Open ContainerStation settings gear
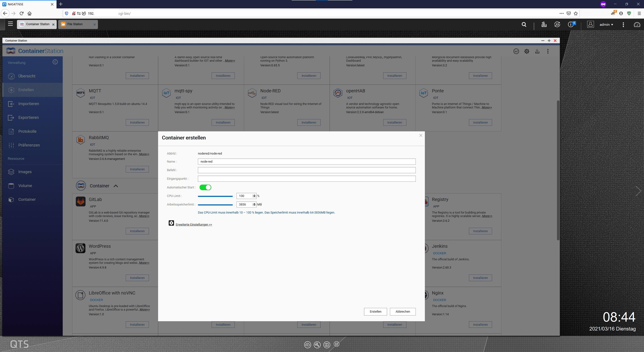644x352 pixels. pyautogui.click(x=527, y=51)
